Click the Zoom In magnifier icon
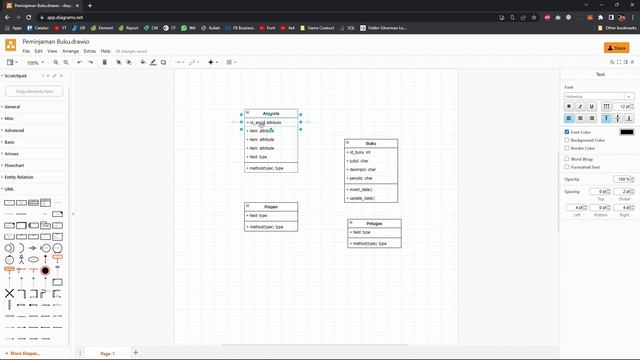 pos(56,62)
